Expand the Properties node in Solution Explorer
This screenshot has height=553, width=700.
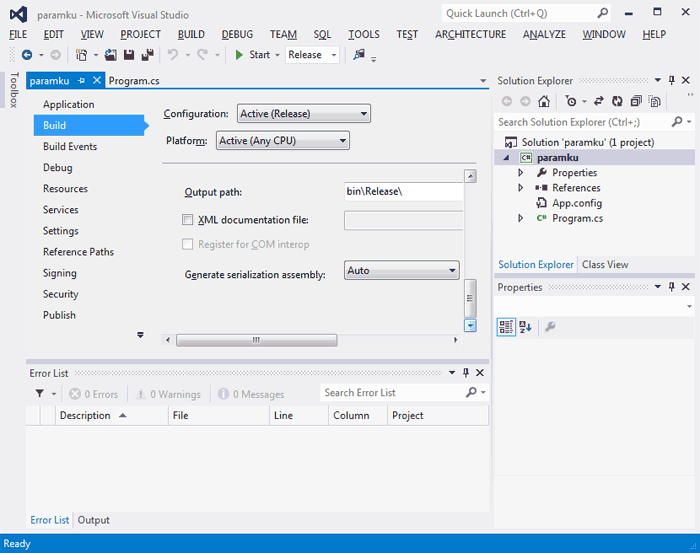pos(521,172)
